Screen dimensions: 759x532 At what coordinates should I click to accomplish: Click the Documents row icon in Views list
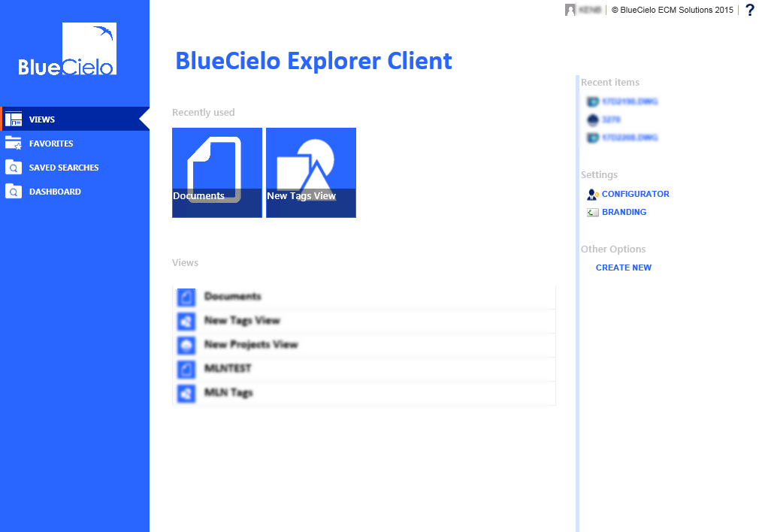(x=186, y=298)
